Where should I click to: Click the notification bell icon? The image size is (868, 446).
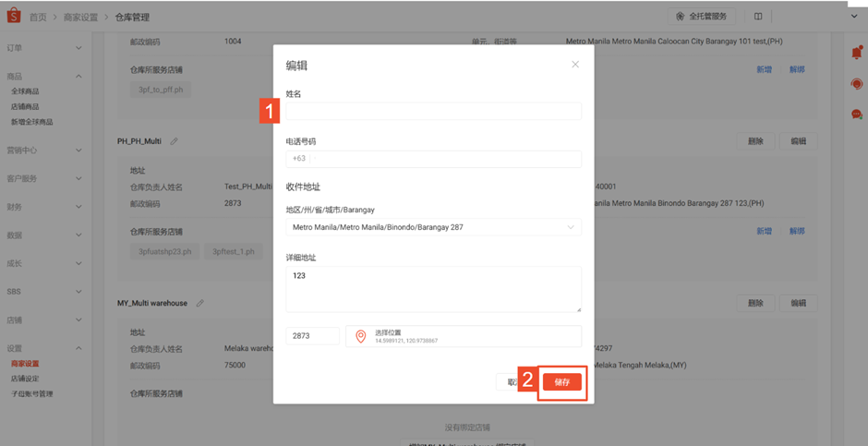point(856,53)
